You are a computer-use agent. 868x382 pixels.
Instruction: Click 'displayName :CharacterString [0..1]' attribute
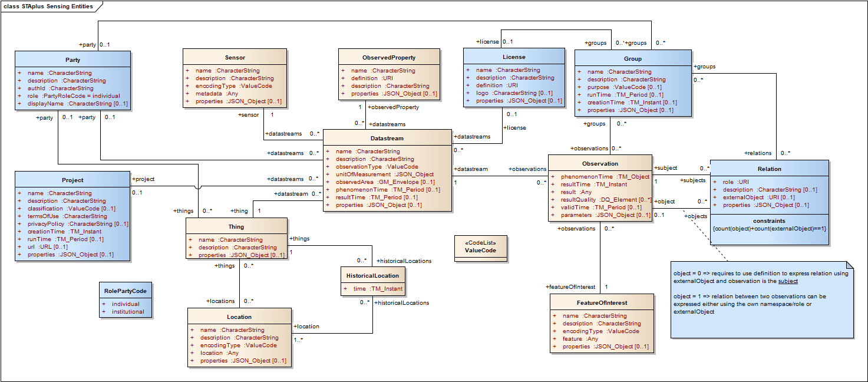78,104
